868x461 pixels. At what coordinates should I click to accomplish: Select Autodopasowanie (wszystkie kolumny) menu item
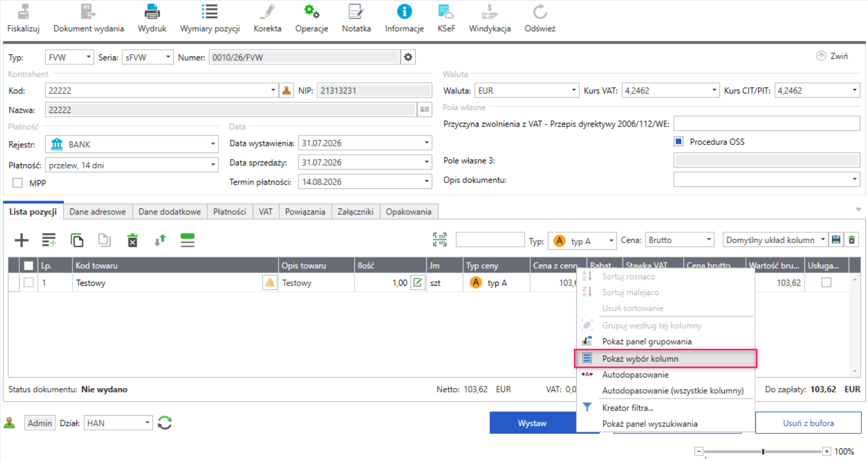666,391
